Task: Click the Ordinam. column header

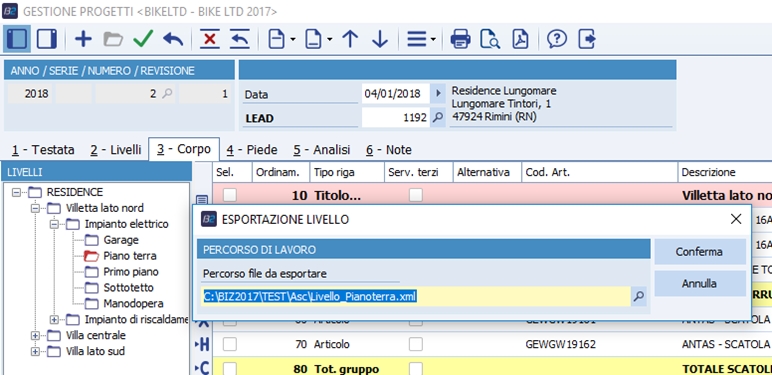Action: [281, 172]
